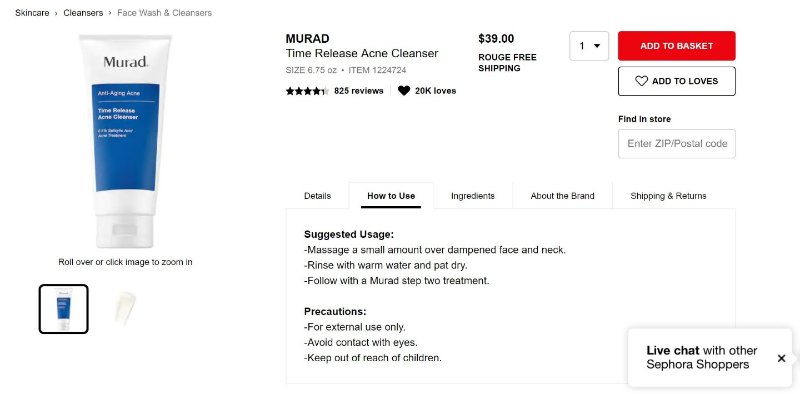
Task: Click the heart icon beside 20K loves
Action: tap(404, 91)
